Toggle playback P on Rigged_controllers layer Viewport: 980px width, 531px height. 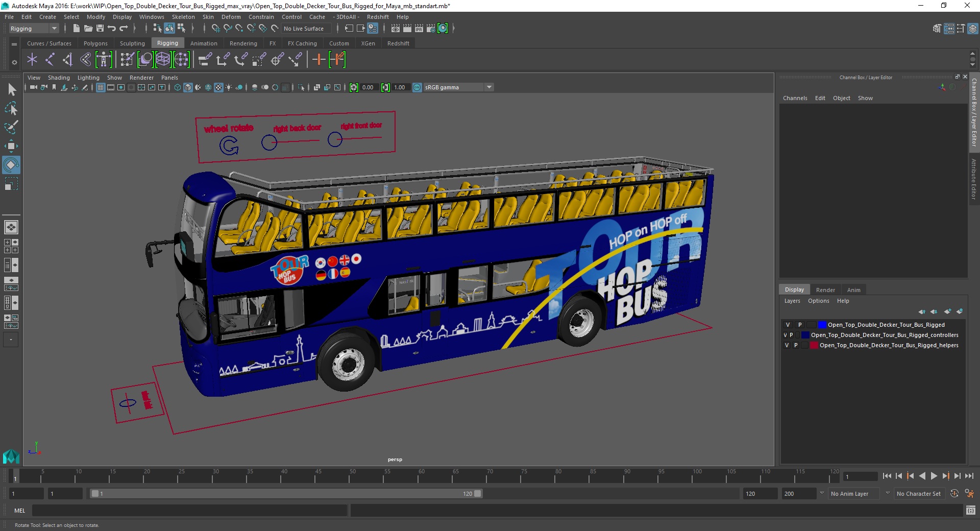click(x=792, y=335)
